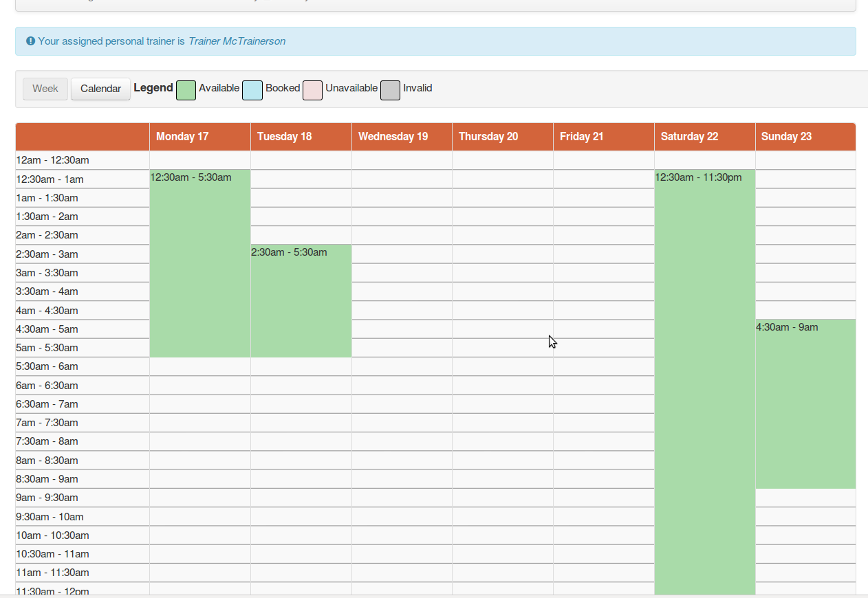This screenshot has width=868, height=598.
Task: Click the info icon in trainer notice
Action: coord(30,41)
